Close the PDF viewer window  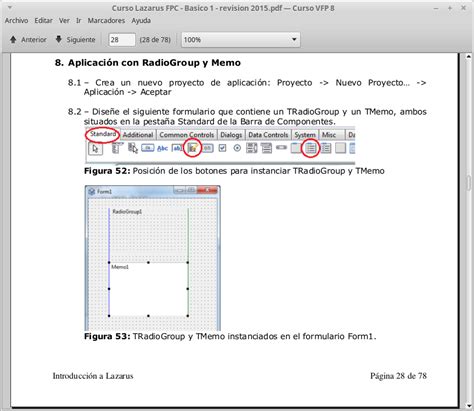[463, 8]
